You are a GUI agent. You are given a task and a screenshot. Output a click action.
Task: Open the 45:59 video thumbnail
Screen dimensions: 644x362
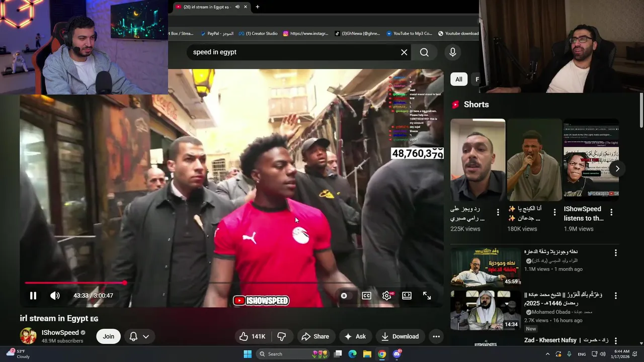click(486, 266)
